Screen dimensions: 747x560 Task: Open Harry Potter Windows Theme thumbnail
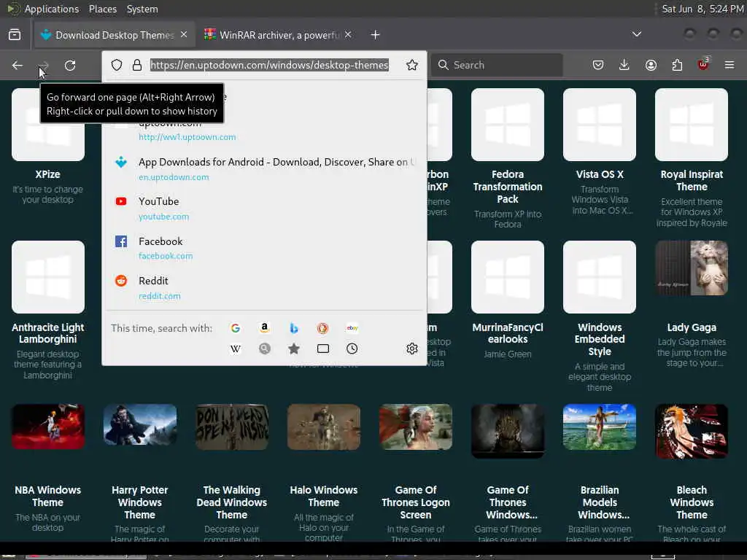click(x=140, y=425)
